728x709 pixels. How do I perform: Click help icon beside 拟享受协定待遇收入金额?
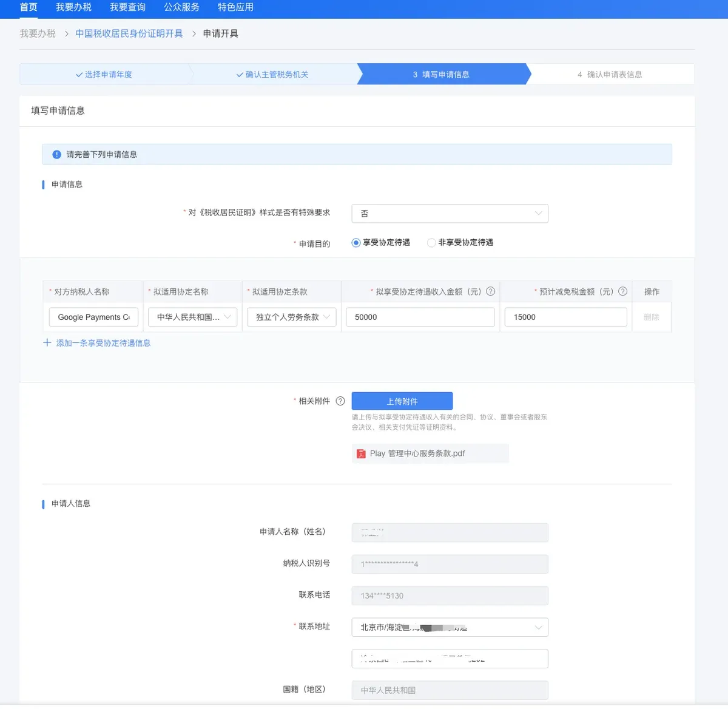[491, 291]
